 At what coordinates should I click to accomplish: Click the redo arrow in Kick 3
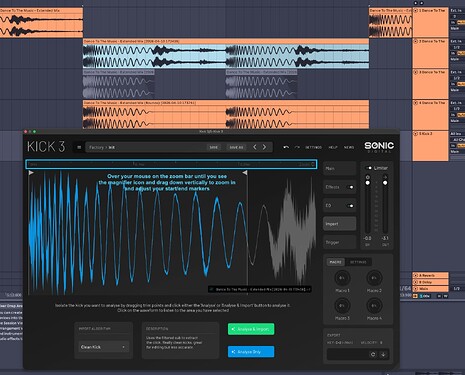297,147
